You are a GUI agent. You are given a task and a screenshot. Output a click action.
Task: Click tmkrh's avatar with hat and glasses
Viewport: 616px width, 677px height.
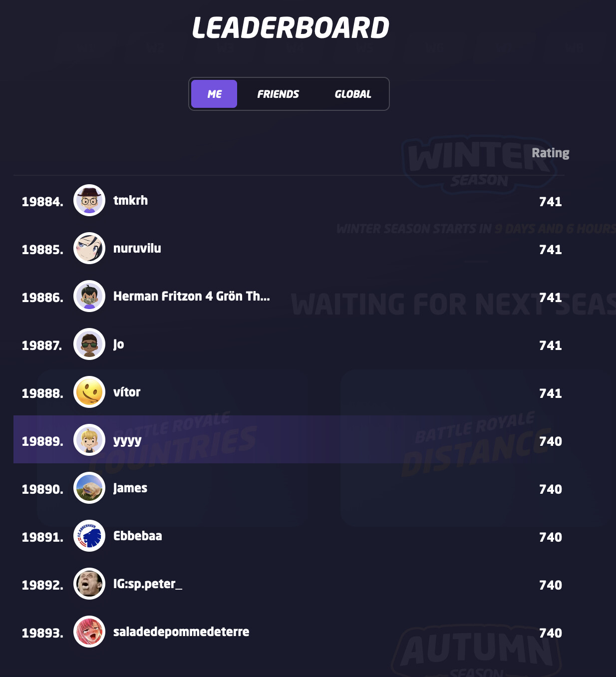coord(89,200)
